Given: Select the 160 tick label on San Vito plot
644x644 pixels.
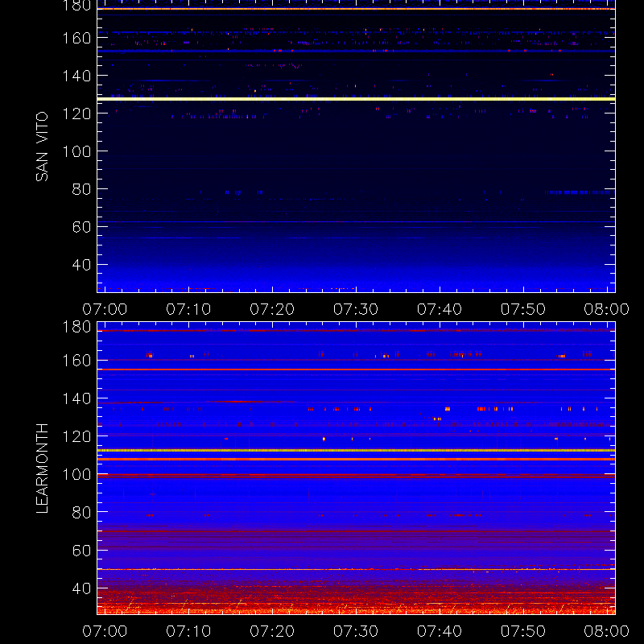Looking at the screenshot, I should pos(76,38).
